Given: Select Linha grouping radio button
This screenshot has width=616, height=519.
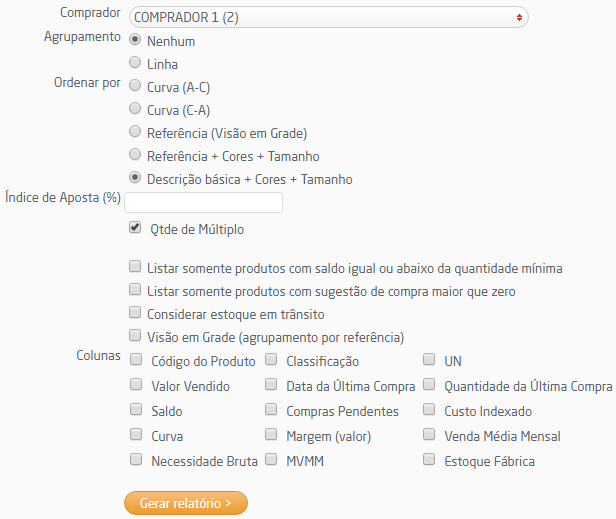Looking at the screenshot, I should (135, 63).
